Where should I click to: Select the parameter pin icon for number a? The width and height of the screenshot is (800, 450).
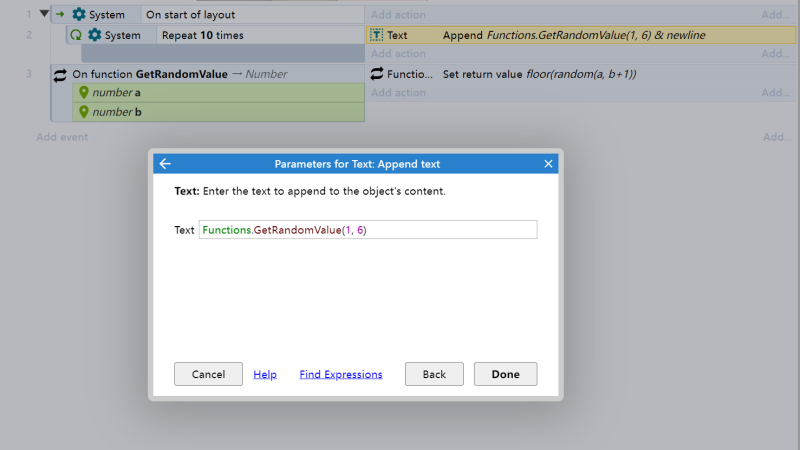(84, 92)
